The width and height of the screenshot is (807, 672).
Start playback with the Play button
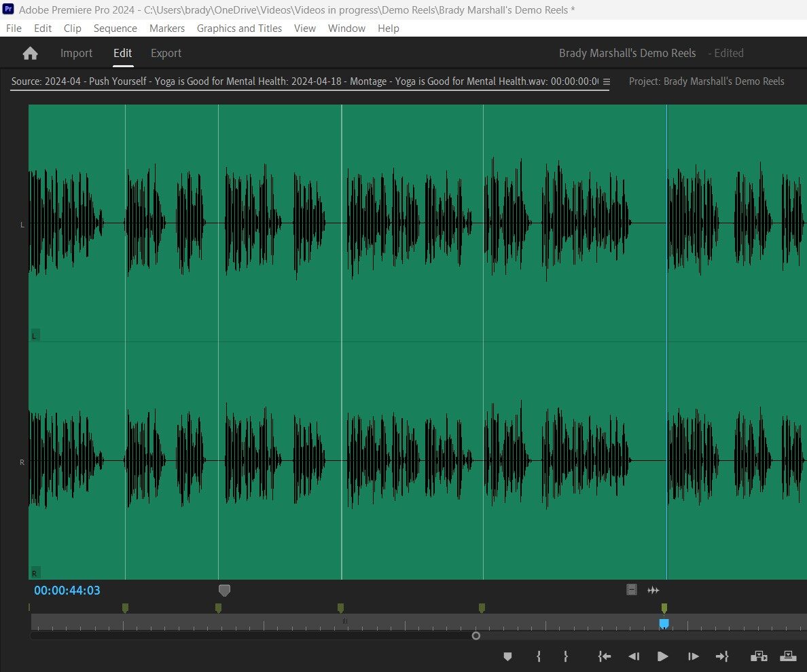(x=663, y=656)
